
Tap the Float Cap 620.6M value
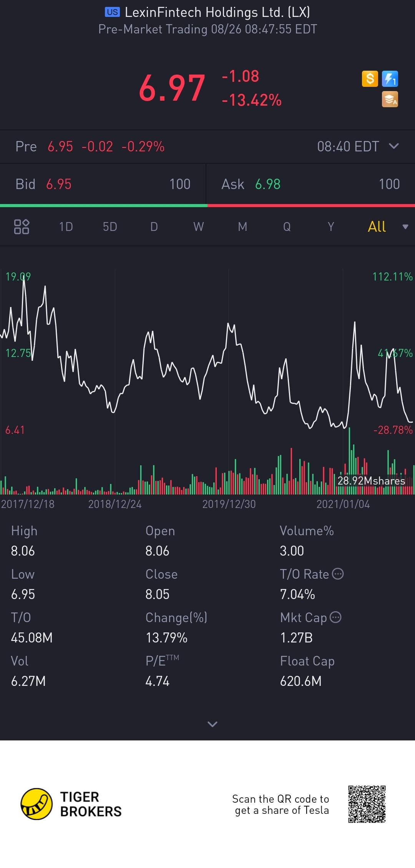(x=301, y=681)
